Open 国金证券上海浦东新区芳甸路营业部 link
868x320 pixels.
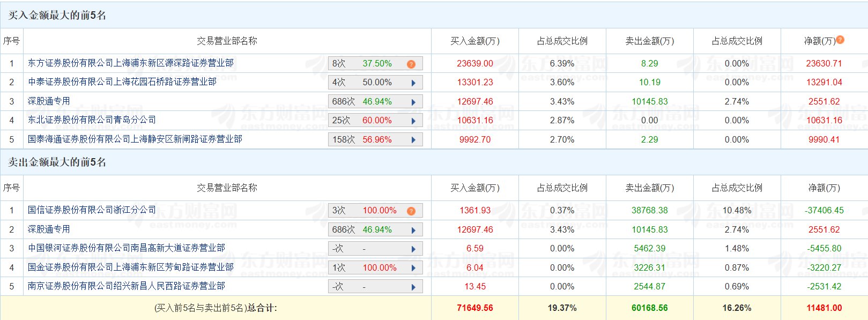pyautogui.click(x=131, y=267)
